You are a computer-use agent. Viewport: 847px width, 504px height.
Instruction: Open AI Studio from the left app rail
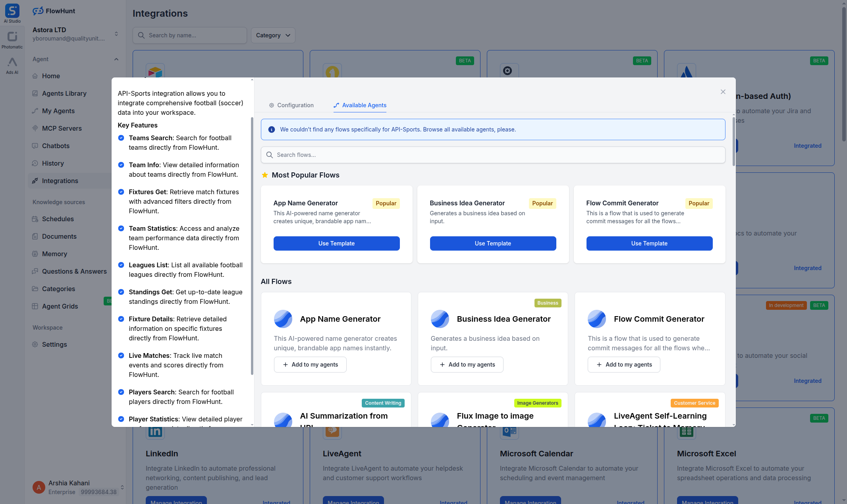click(12, 11)
